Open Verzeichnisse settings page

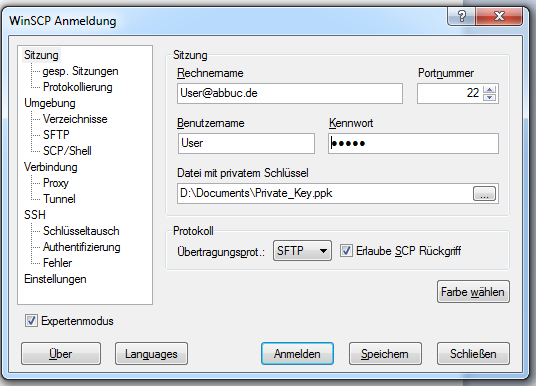75,119
